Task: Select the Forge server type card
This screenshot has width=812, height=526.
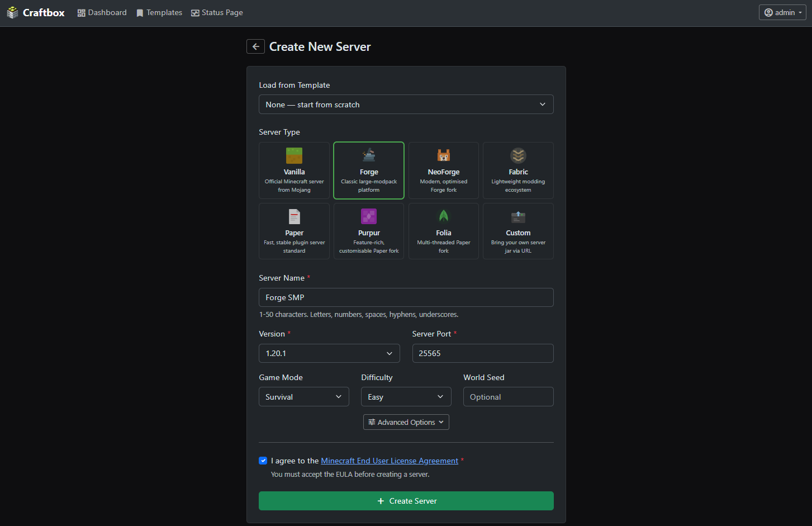Action: 369,170
